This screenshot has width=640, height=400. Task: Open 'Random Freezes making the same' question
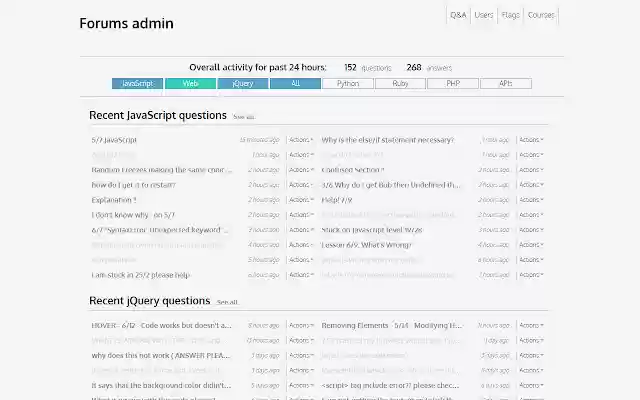(162, 170)
